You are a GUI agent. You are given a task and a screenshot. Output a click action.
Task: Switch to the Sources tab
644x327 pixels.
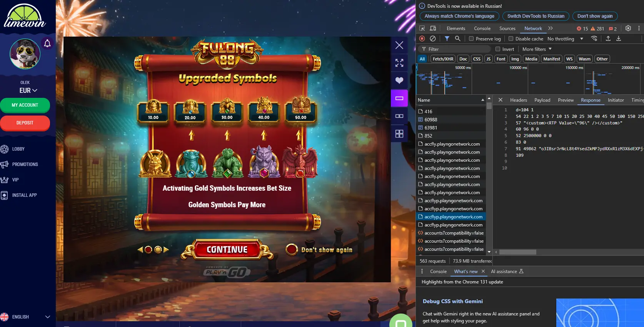pos(507,29)
